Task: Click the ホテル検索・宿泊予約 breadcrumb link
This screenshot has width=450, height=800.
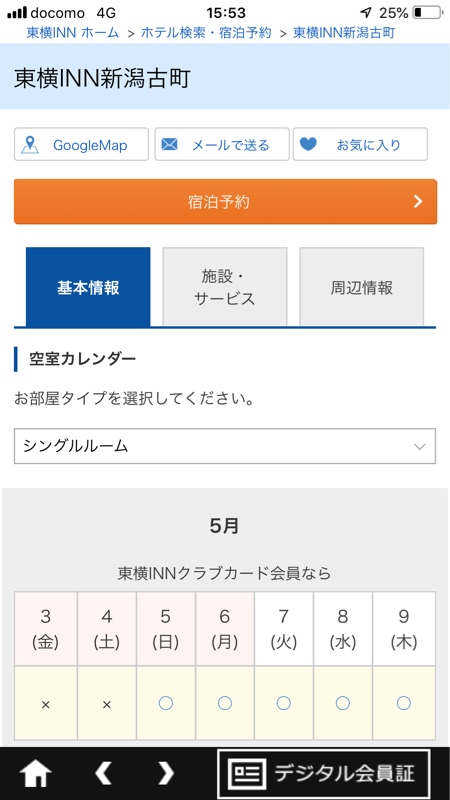Action: tap(206, 33)
